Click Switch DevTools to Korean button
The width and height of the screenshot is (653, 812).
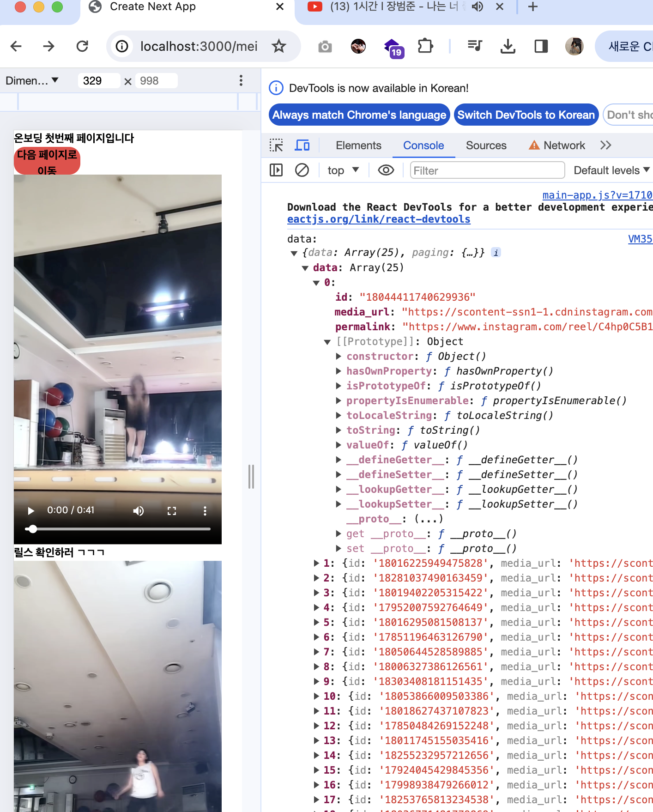pos(526,115)
